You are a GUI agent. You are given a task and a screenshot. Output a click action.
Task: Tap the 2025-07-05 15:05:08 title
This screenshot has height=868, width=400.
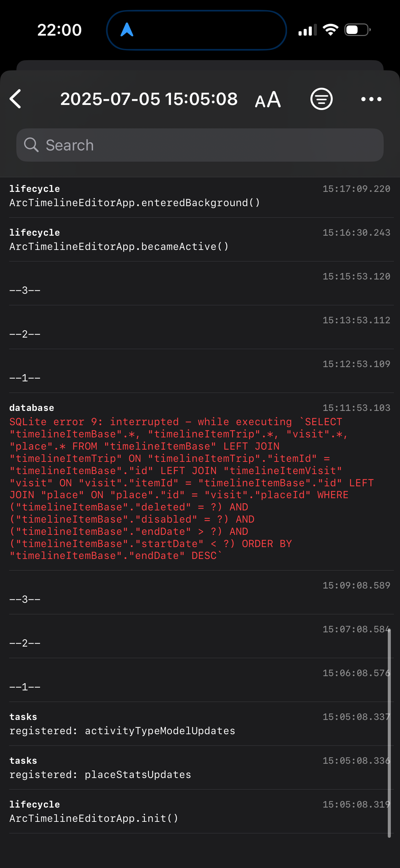149,99
